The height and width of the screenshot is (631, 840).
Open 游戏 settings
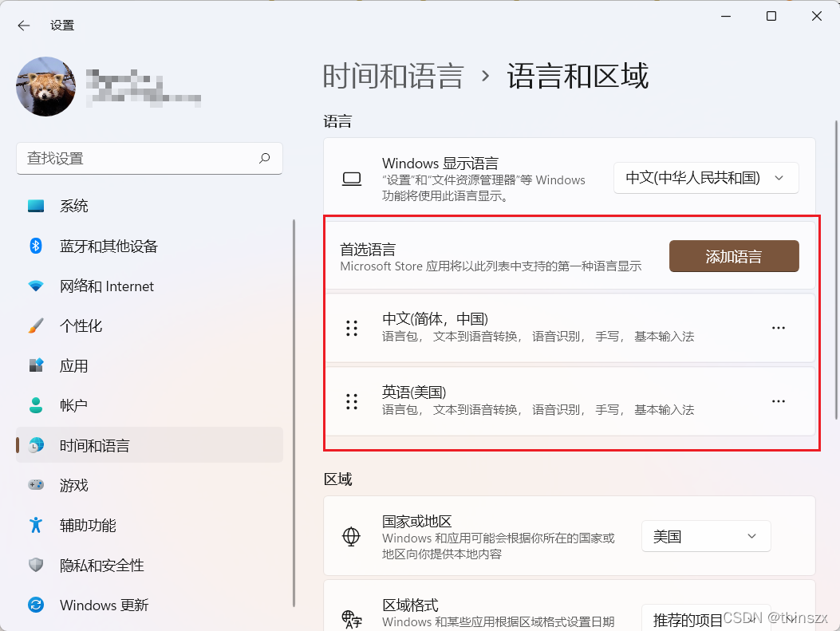point(149,485)
